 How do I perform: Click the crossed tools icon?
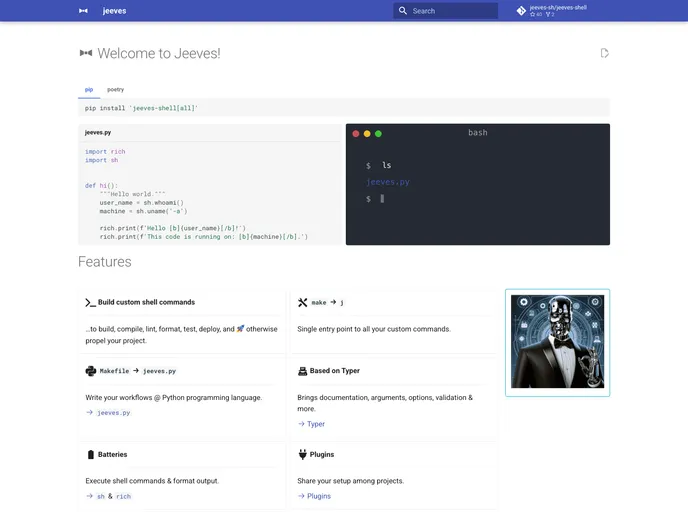(x=302, y=302)
